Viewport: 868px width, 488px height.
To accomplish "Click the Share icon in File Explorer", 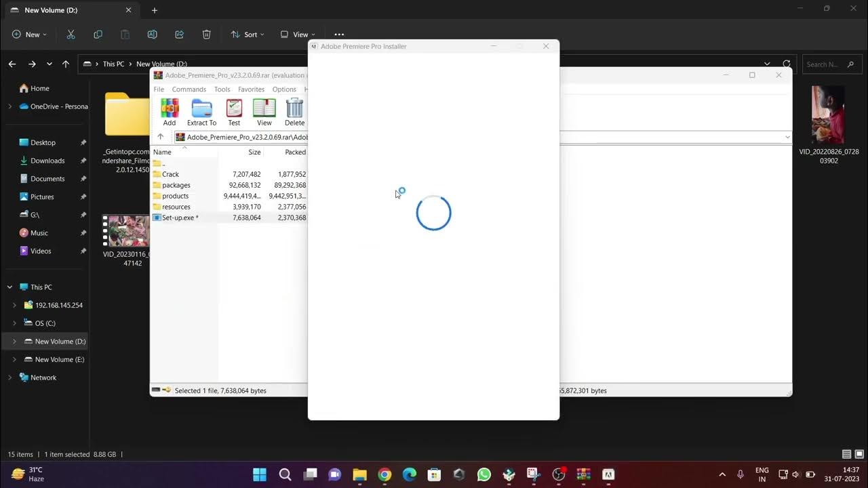I will click(x=179, y=35).
